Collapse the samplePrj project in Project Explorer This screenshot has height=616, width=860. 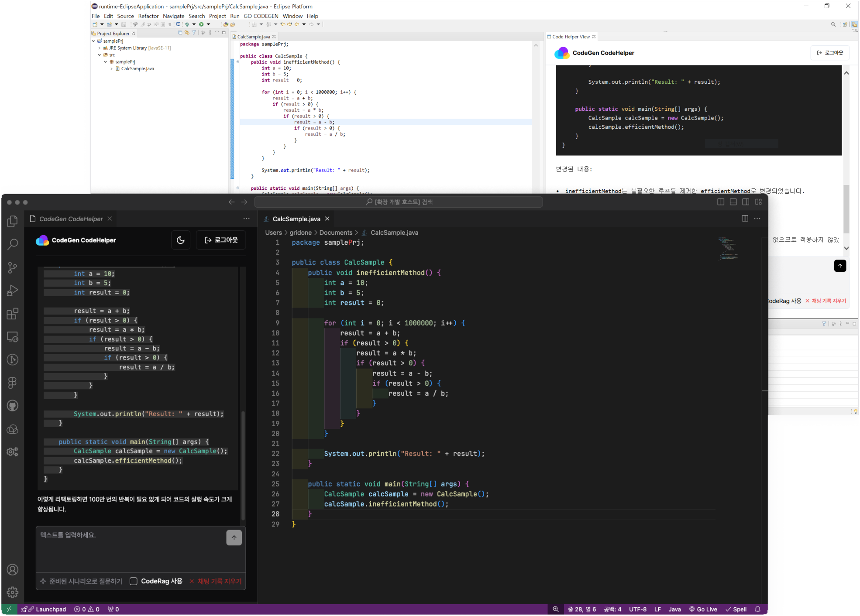click(x=93, y=41)
